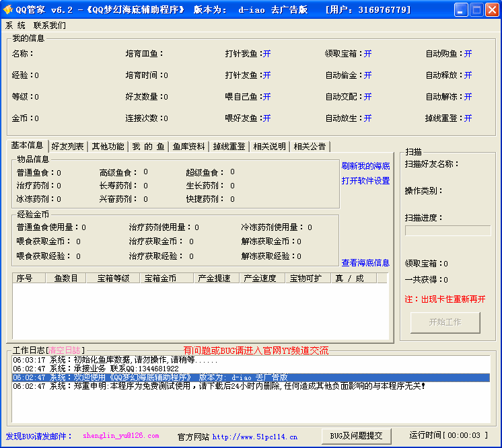Switch to the 相关公告 tab
Image resolution: width=502 pixels, height=448 pixels.
pyautogui.click(x=310, y=147)
